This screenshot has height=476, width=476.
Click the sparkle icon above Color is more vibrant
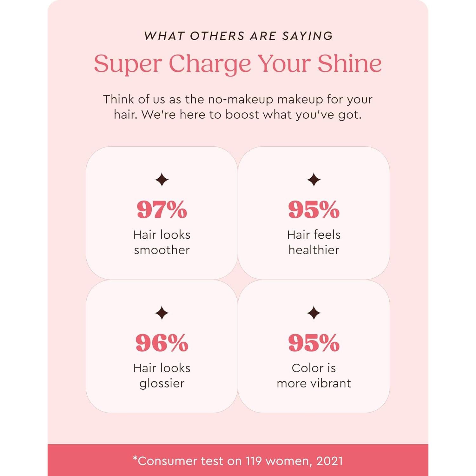[x=314, y=313]
